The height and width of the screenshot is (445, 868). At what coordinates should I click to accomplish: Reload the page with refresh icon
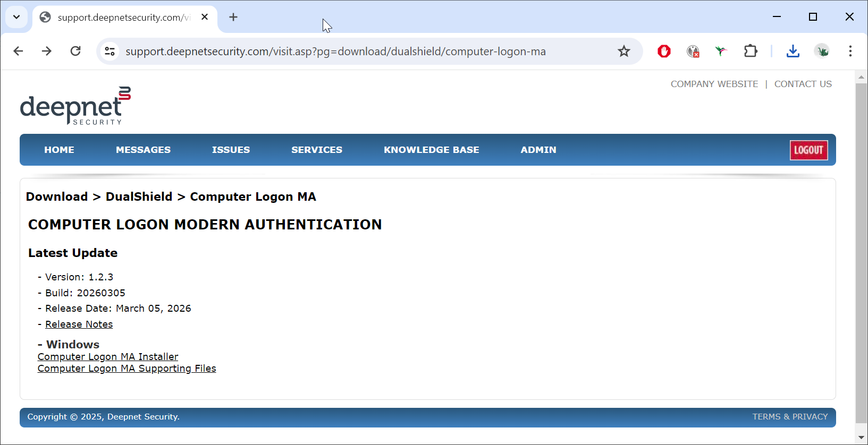pos(75,51)
